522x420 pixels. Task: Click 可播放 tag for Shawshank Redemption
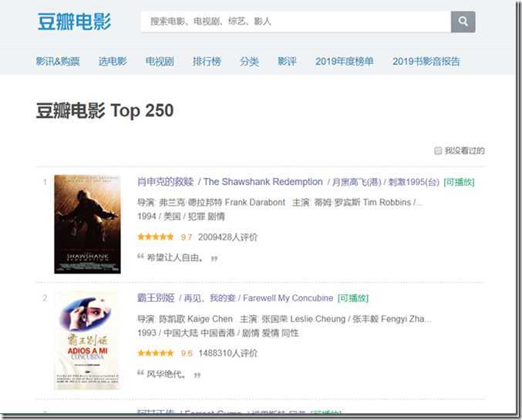pos(459,183)
